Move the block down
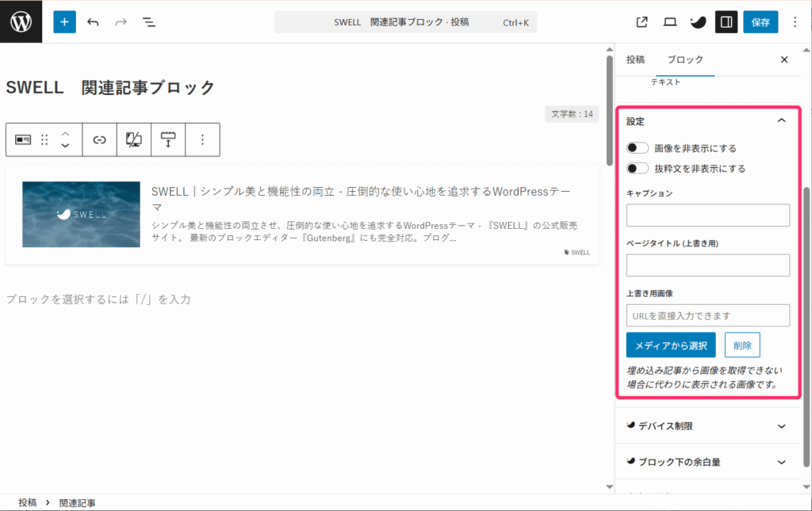This screenshot has height=511, width=812. [65, 146]
